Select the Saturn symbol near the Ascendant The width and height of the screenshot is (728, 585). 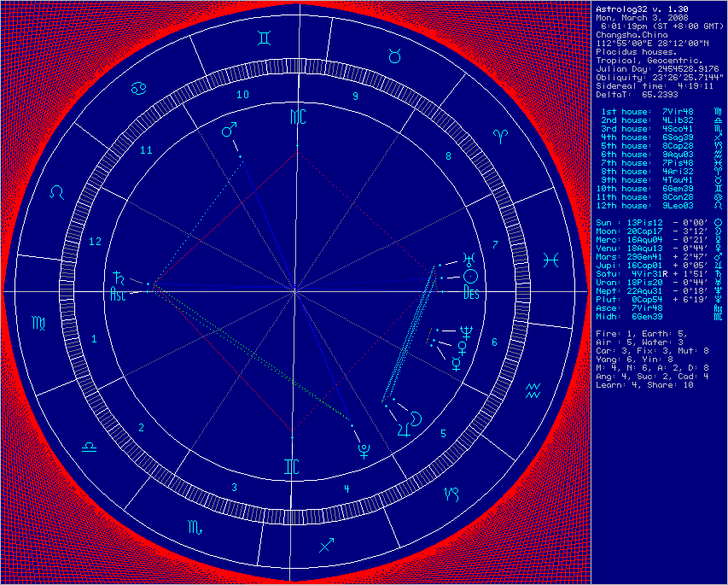[x=115, y=277]
